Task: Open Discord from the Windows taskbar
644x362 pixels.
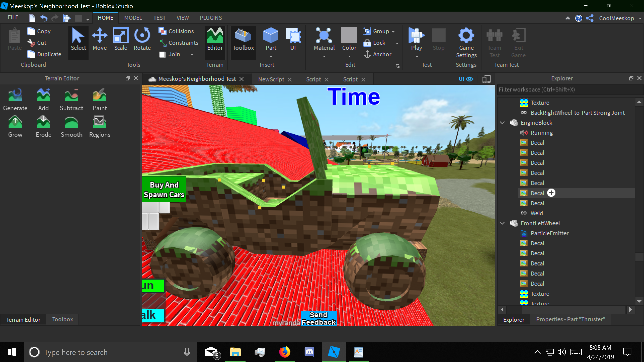Action: point(309,352)
